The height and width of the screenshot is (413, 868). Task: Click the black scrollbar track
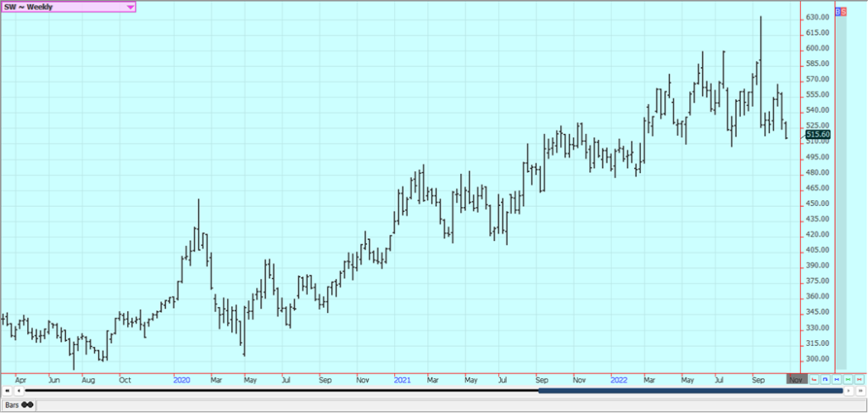(x=281, y=391)
